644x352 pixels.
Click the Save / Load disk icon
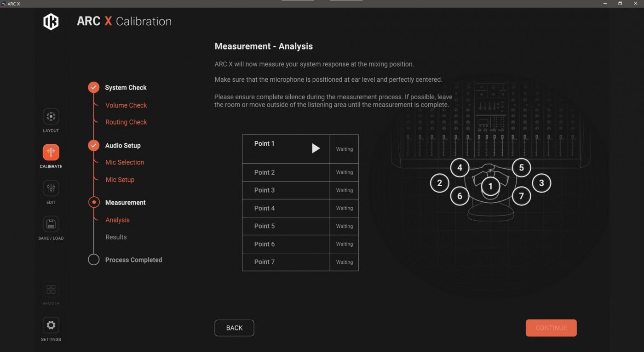click(51, 224)
